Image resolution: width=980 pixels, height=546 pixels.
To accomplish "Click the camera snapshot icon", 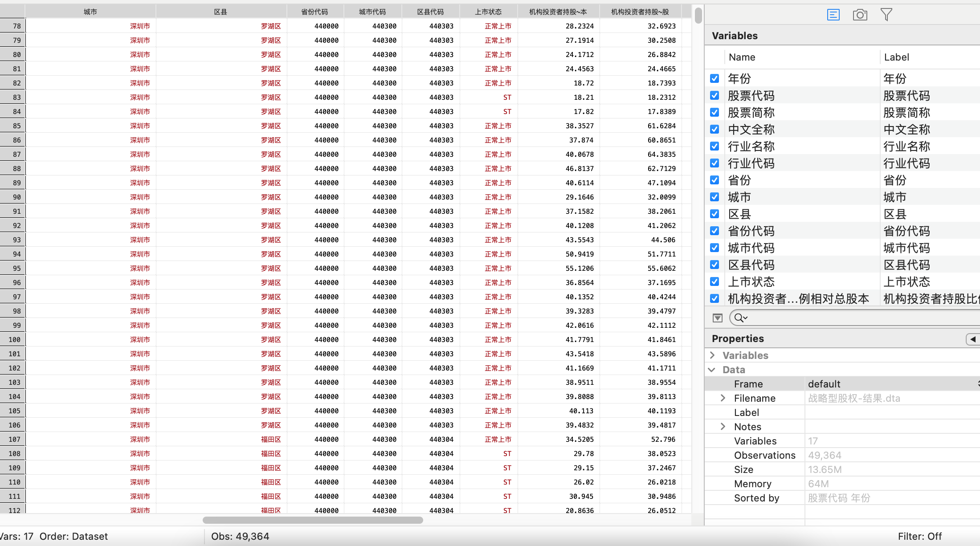I will click(x=860, y=15).
